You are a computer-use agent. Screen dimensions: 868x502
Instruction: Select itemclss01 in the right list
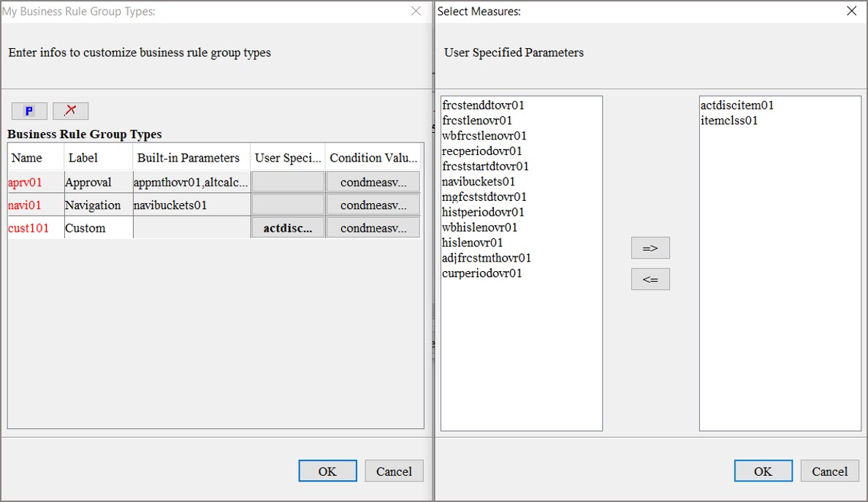pos(725,120)
